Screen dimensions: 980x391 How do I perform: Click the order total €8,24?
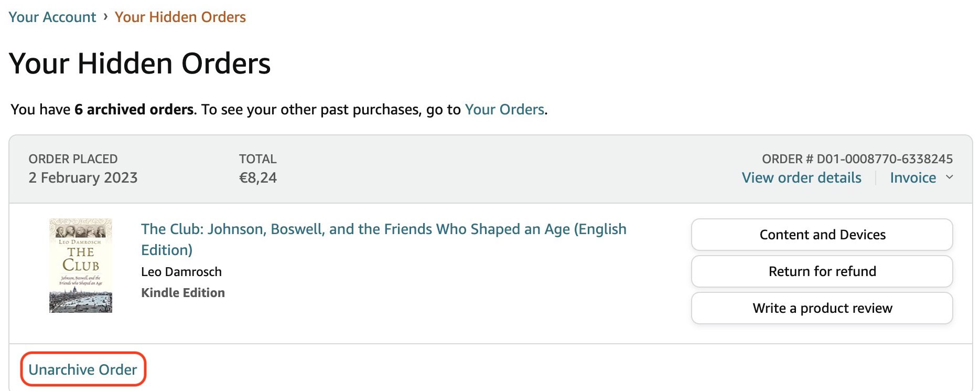258,178
